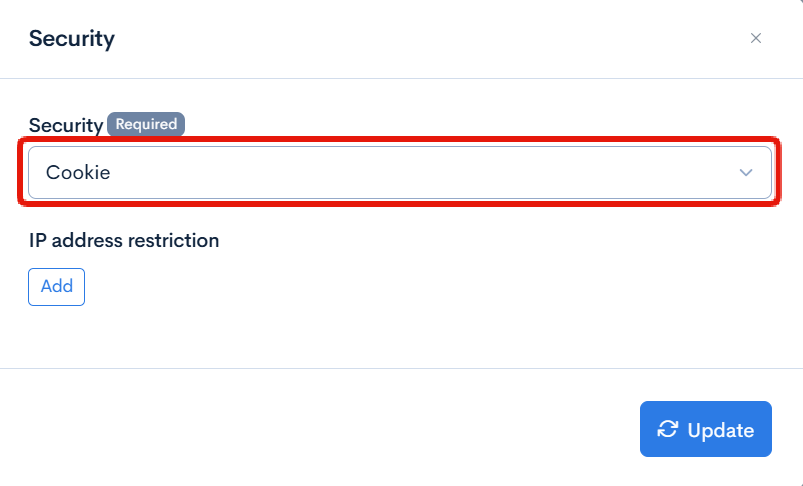Screen dimensions: 803x486
Task: Save security settings with Update
Action: click(706, 430)
